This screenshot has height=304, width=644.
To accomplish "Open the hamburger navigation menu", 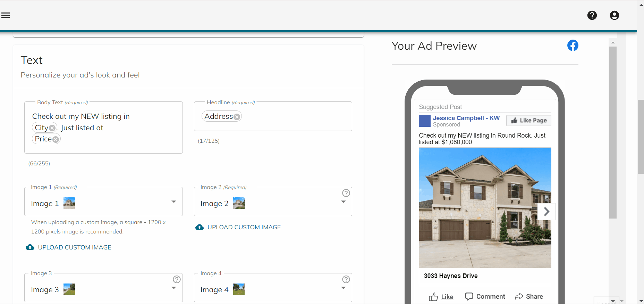I will tap(6, 15).
